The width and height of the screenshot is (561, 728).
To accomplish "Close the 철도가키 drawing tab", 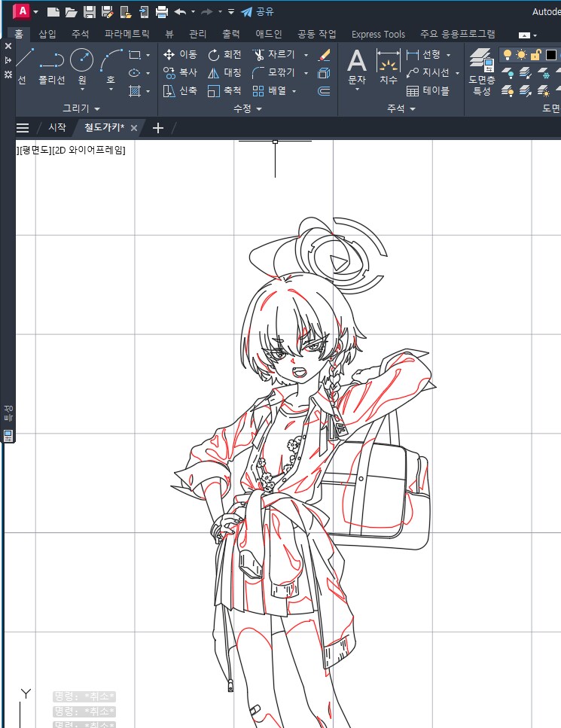I will [134, 128].
